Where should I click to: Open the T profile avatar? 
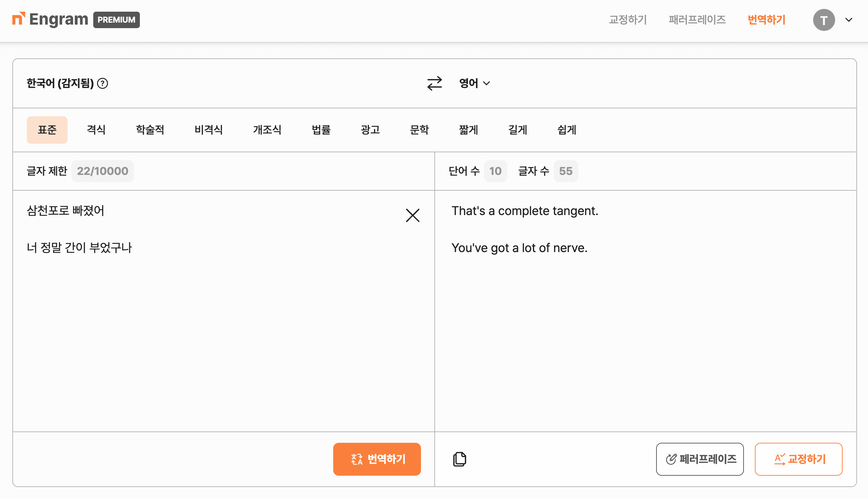[x=824, y=20]
